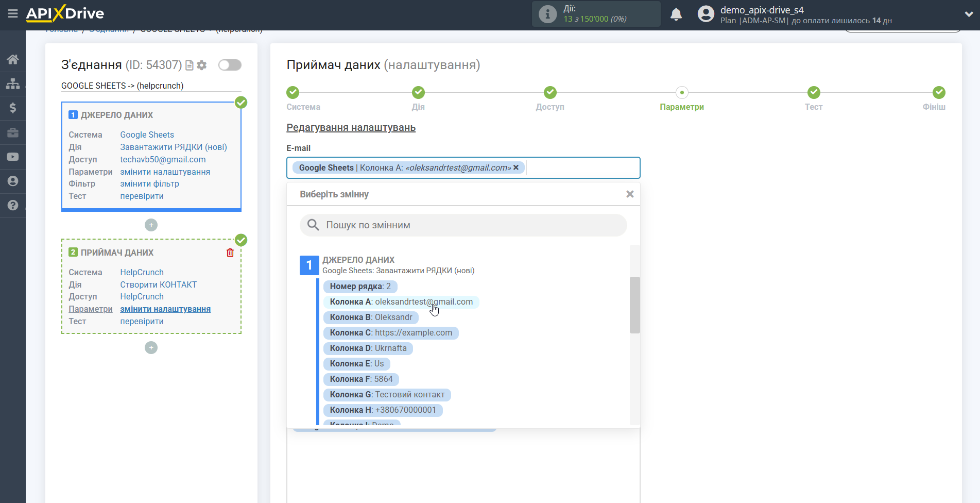Select variable Номер рядка: 2
The image size is (980, 503).
[x=360, y=287]
